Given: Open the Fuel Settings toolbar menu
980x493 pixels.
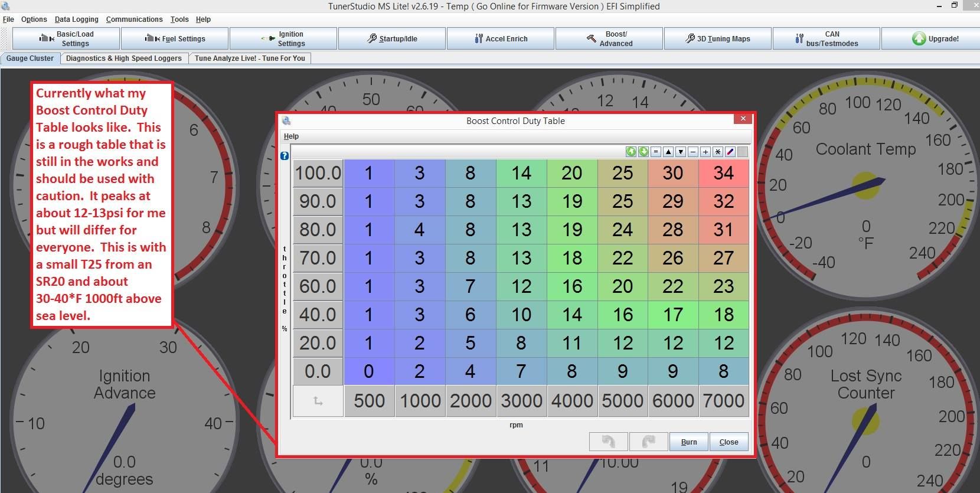Looking at the screenshot, I should pyautogui.click(x=175, y=39).
